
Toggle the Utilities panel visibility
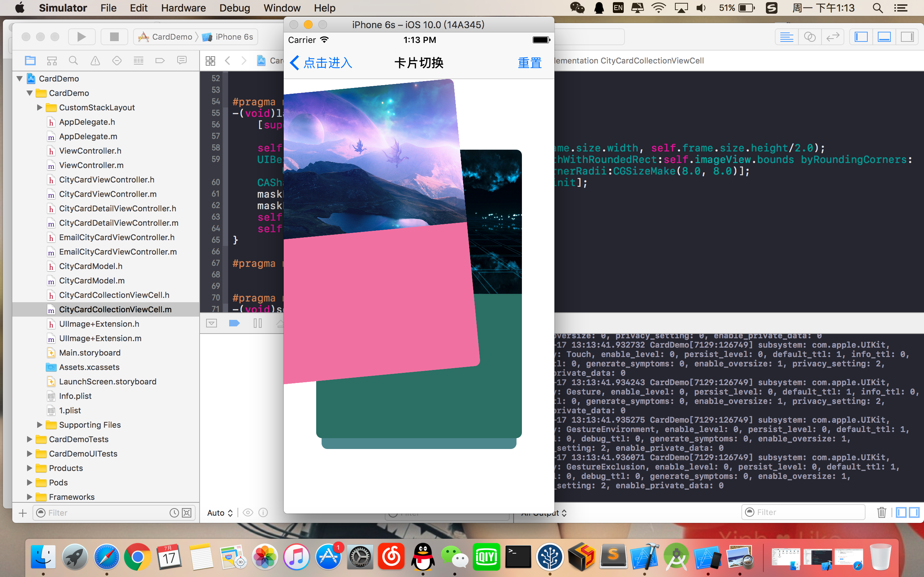point(907,37)
